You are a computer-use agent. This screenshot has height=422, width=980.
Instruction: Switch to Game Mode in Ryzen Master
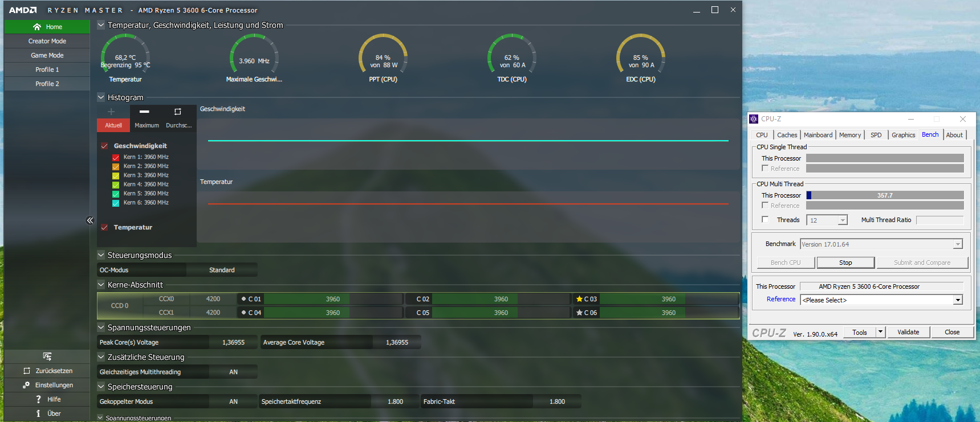click(x=47, y=55)
